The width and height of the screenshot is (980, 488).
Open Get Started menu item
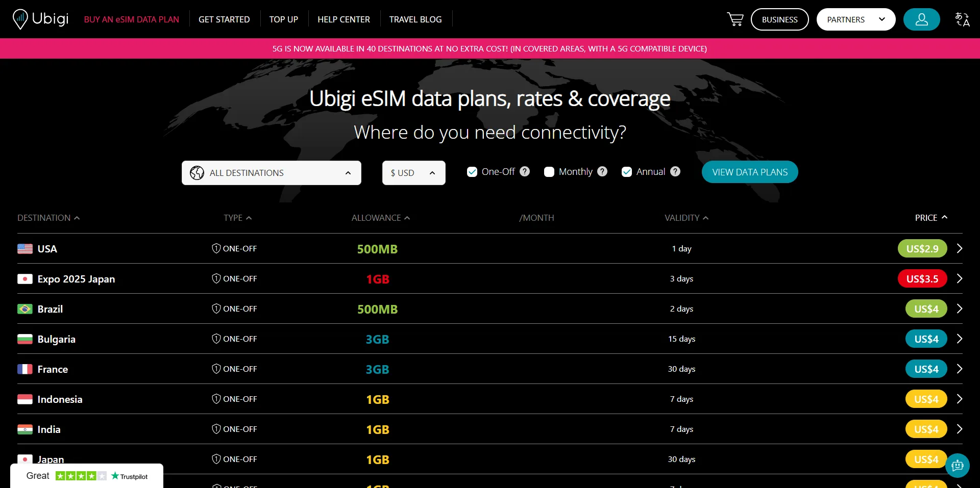coord(224,19)
